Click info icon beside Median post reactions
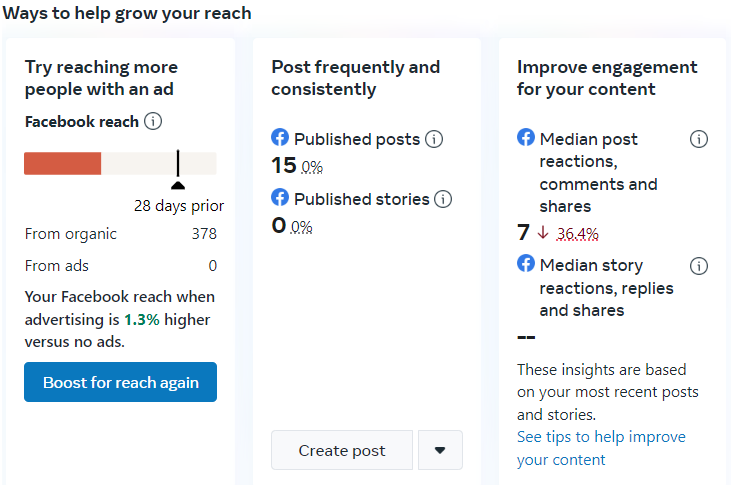This screenshot has width=739, height=485. (699, 139)
